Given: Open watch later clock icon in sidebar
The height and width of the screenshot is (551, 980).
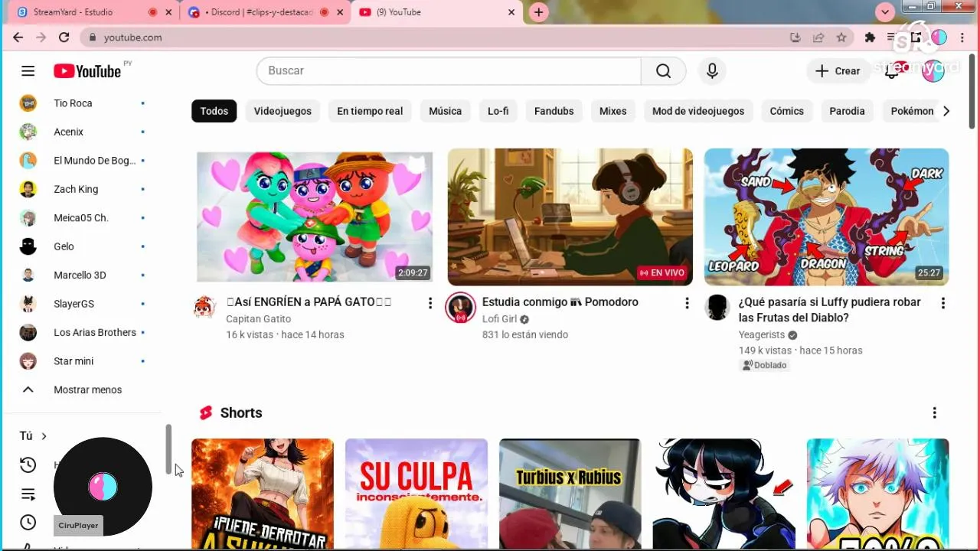Looking at the screenshot, I should pos(28,522).
